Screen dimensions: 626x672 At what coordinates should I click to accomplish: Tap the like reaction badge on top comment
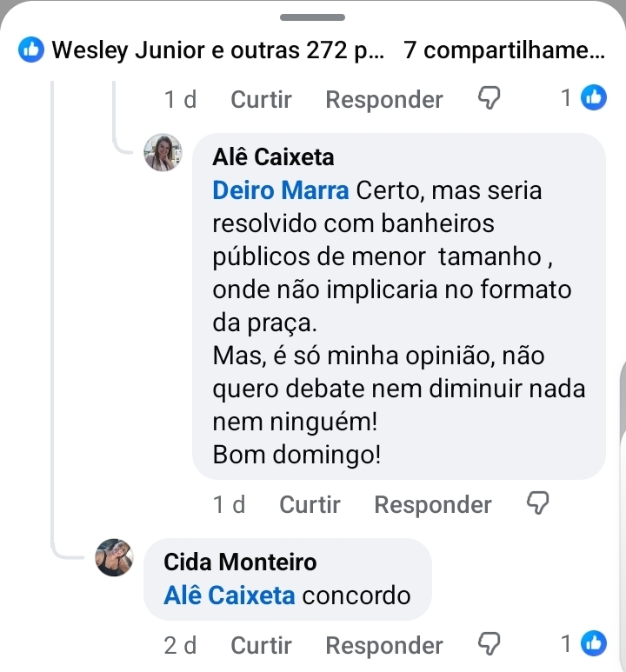point(595,98)
